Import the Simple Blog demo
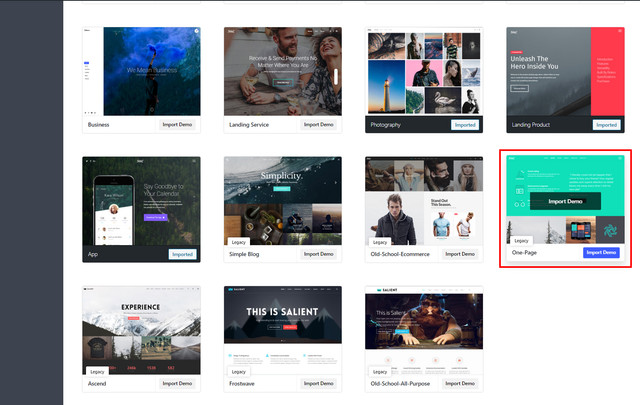 pos(318,254)
